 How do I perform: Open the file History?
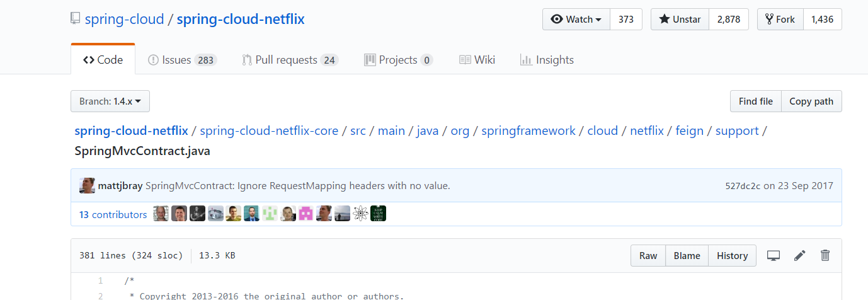click(732, 256)
